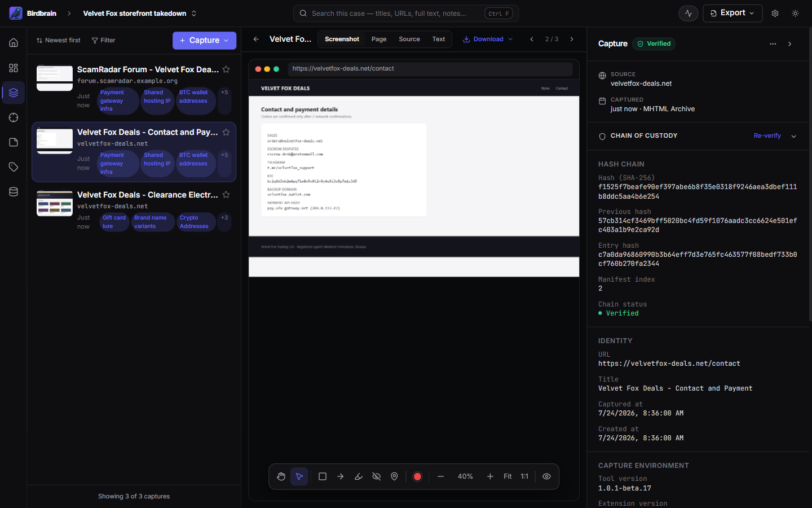Select the hand pan tool

pos(281,476)
